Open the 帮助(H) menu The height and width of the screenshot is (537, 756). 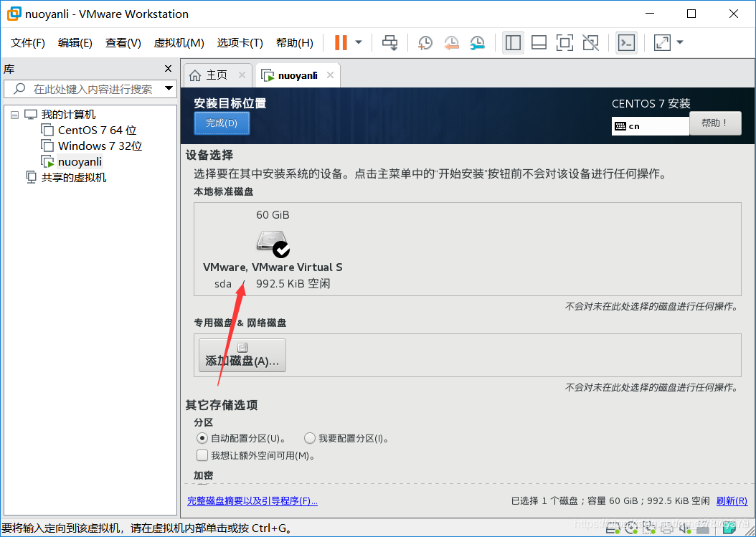click(x=294, y=43)
